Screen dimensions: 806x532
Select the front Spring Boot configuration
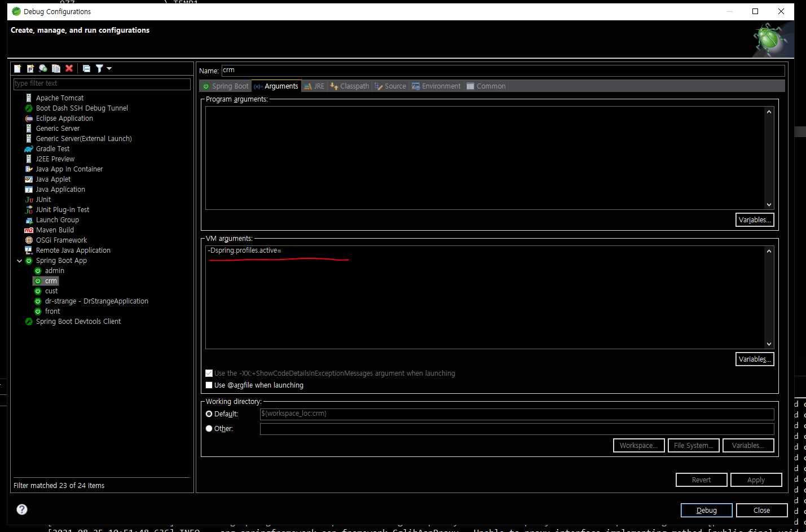coord(52,311)
